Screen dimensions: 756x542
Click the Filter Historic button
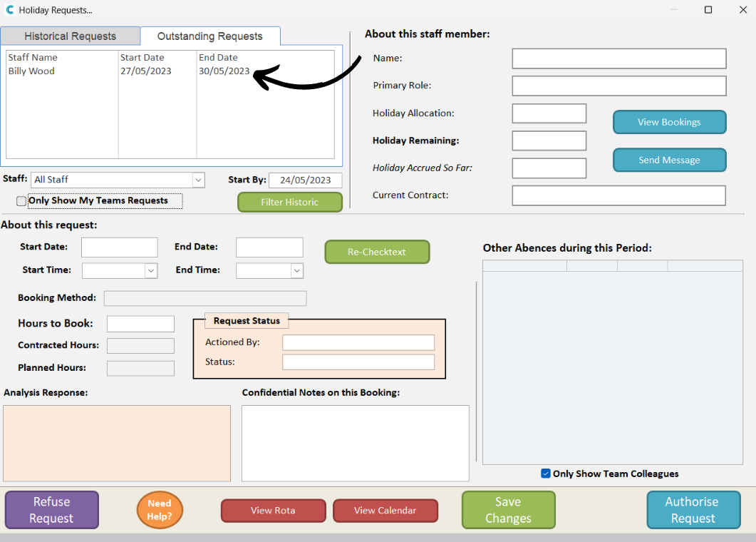(289, 202)
